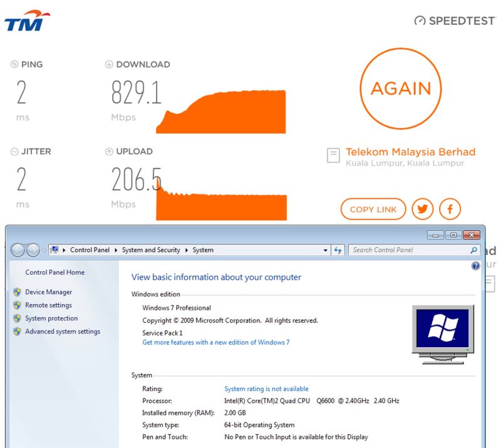Image resolution: width=501 pixels, height=448 pixels.
Task: Open System protection
Action: click(x=51, y=318)
